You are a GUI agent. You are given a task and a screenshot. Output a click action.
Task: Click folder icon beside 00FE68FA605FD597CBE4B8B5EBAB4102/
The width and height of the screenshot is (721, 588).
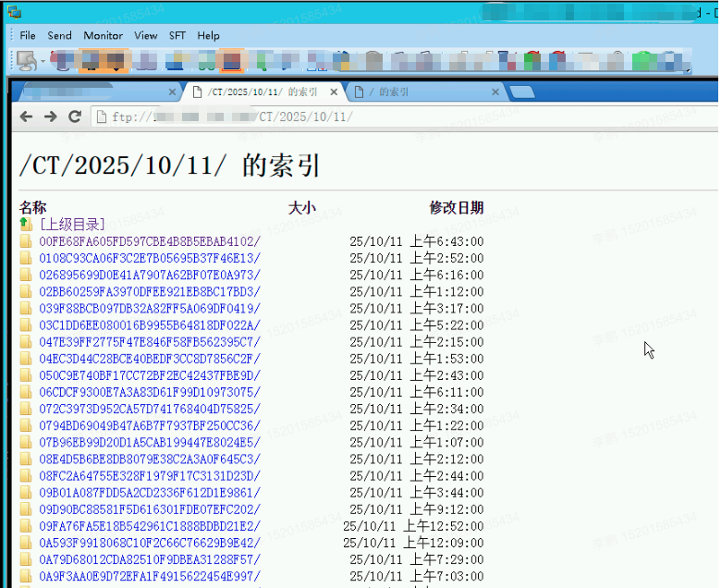tap(26, 241)
